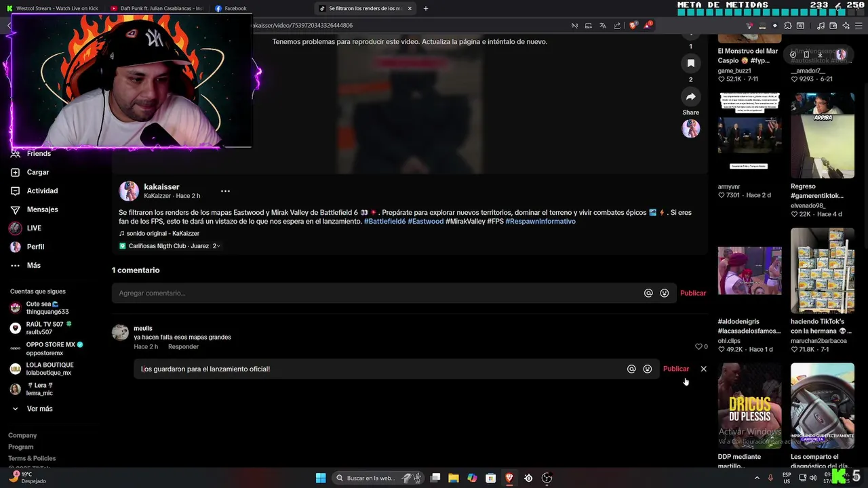Switch to the Daft Punk browser tab
The image size is (868, 488).
(x=157, y=8)
